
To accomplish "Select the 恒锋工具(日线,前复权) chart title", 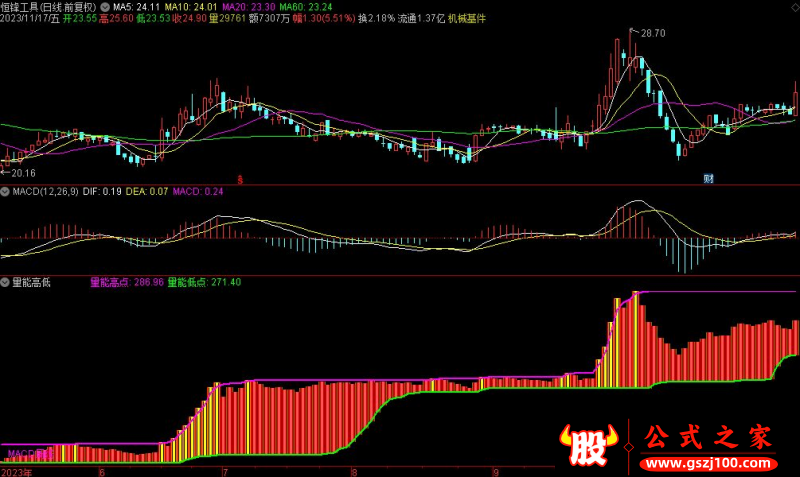I will pos(48,7).
